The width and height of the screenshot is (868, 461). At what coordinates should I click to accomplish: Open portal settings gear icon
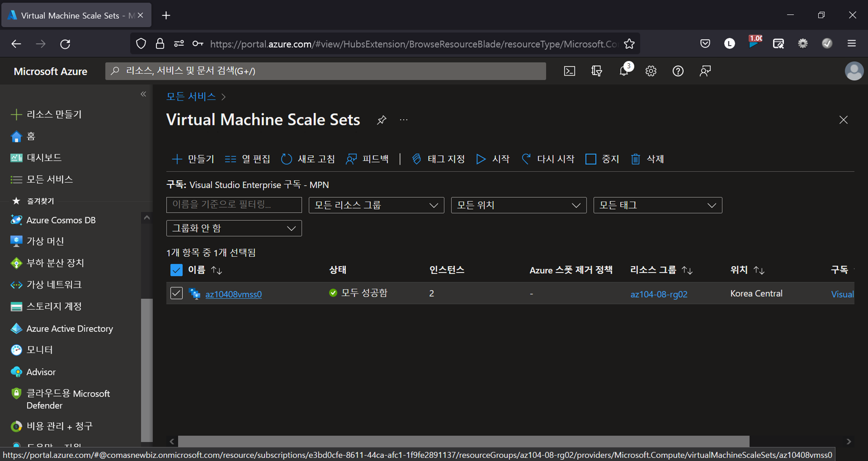click(x=651, y=71)
